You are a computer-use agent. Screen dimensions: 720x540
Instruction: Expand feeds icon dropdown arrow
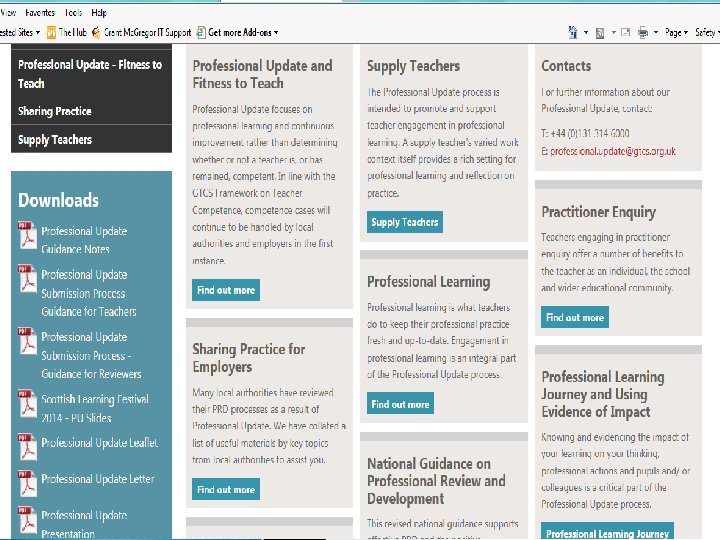coord(613,33)
